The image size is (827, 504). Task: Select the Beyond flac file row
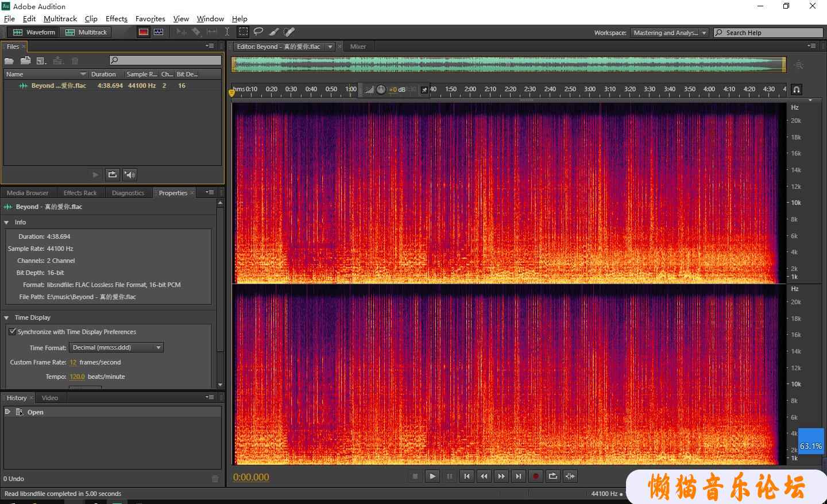click(x=113, y=86)
